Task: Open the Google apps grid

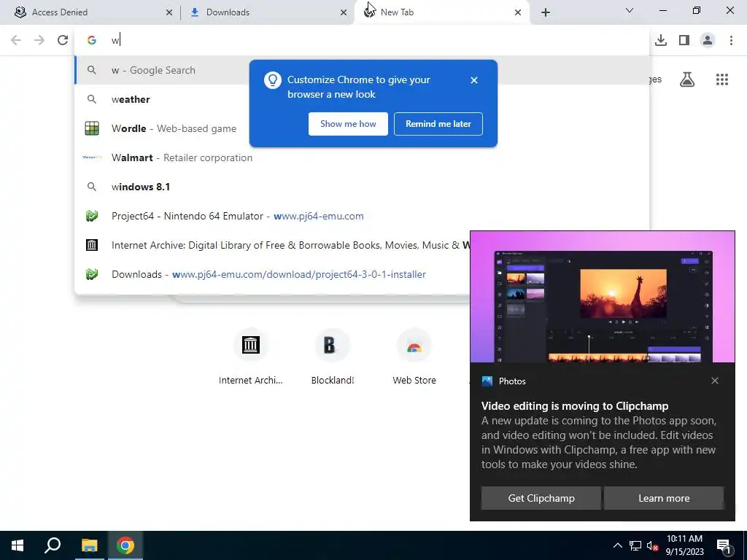Action: click(x=722, y=79)
